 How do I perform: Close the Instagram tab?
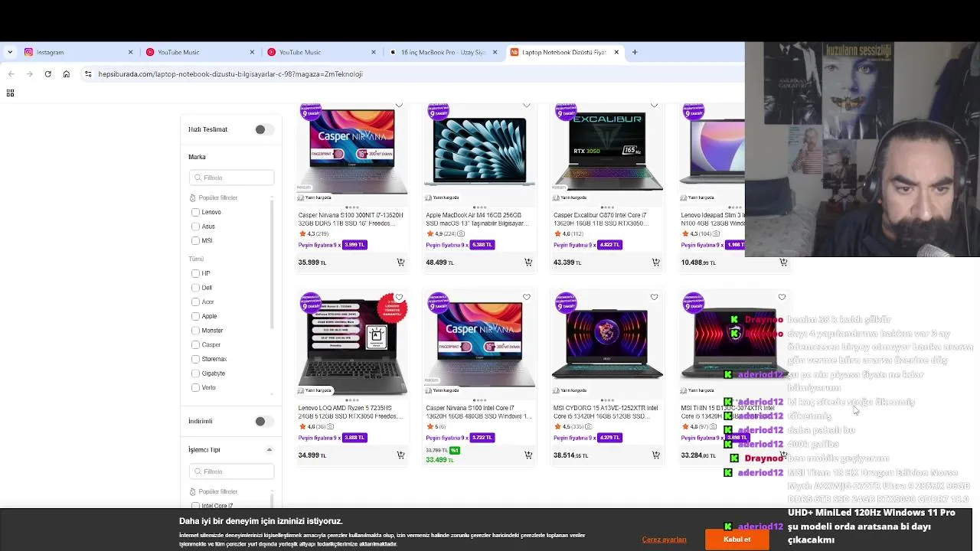pos(130,52)
